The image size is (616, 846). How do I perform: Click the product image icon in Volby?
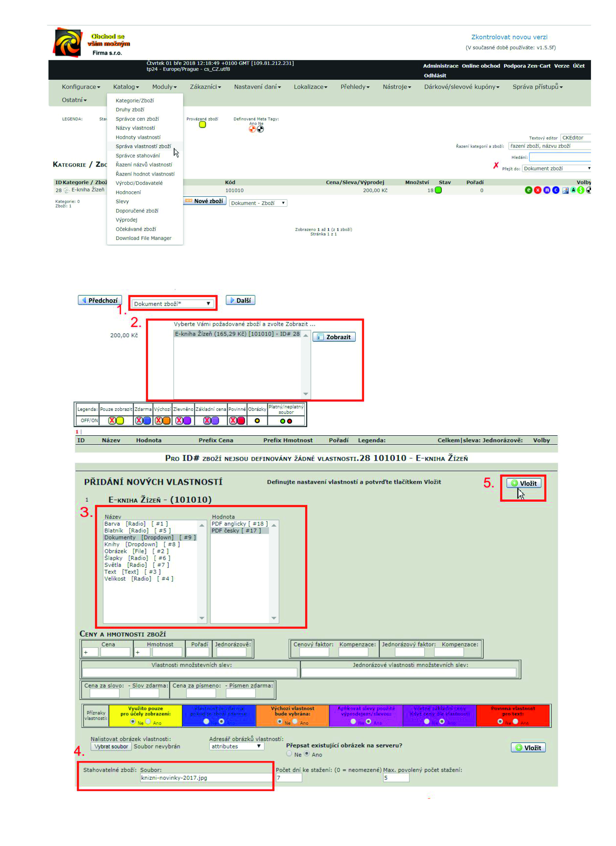565,190
